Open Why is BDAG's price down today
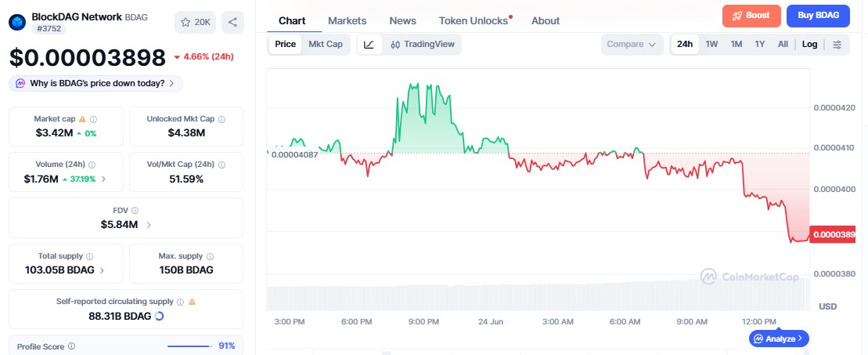The width and height of the screenshot is (868, 355). pyautogui.click(x=95, y=83)
